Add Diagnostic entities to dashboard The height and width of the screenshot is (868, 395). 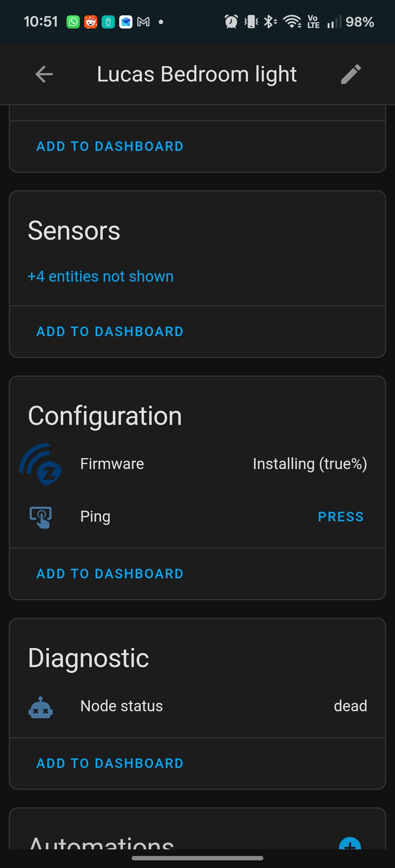110,764
